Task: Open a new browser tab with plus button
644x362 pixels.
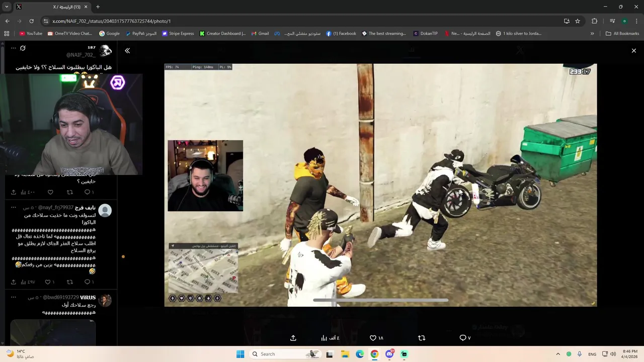Action: click(98, 7)
